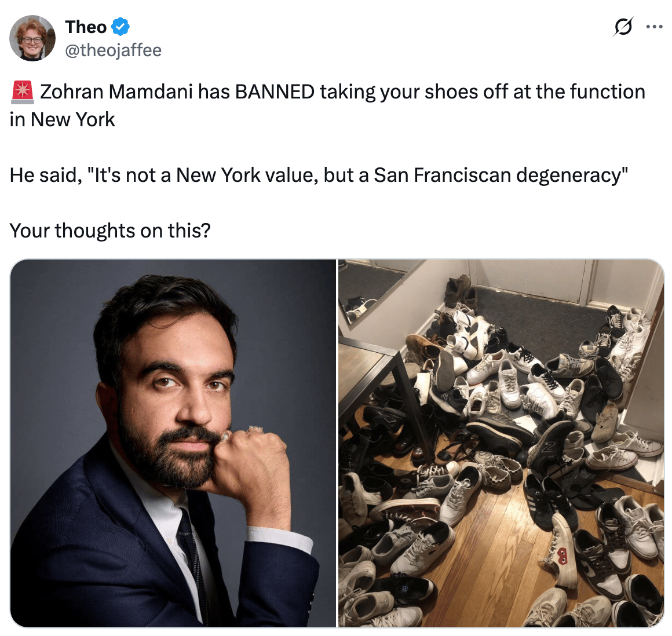The image size is (672, 636).
Task: Open the three-dot more options menu
Action: [x=654, y=27]
